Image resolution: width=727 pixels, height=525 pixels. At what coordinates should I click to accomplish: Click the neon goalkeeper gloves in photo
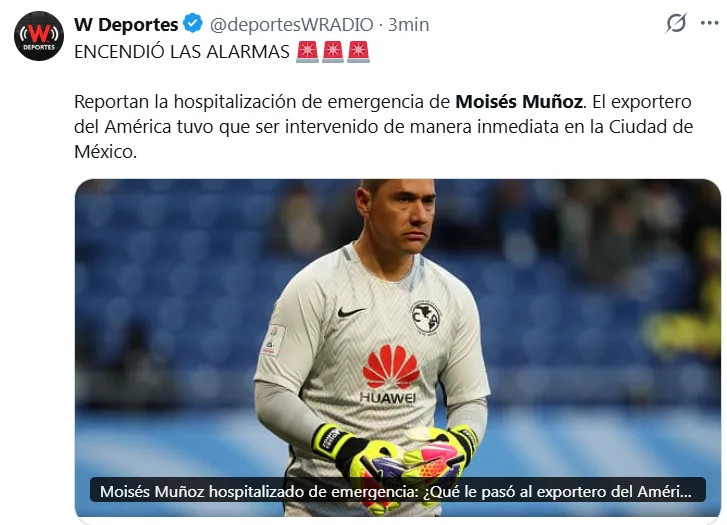tap(396, 459)
